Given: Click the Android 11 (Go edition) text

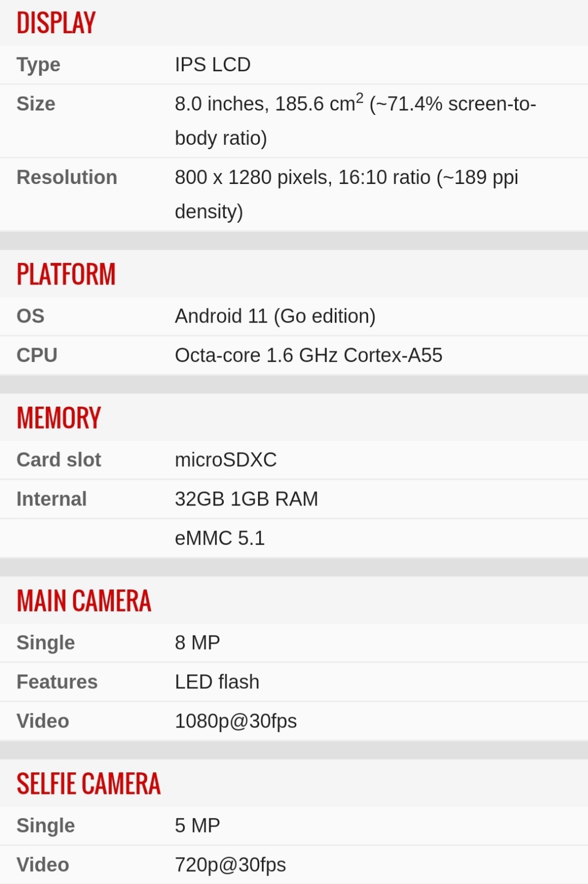Looking at the screenshot, I should pos(275,316).
